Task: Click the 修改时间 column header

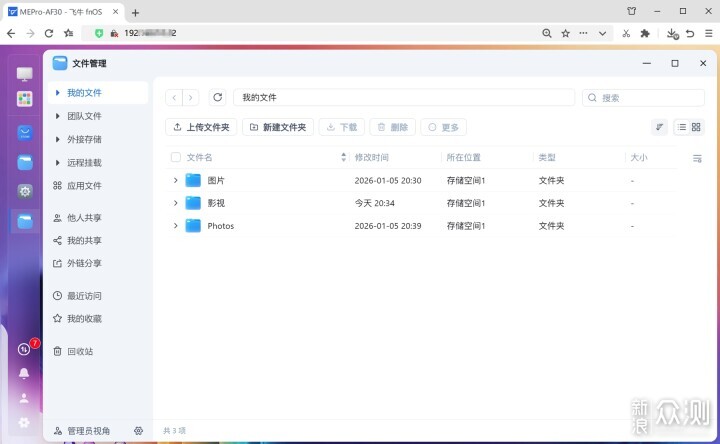Action: click(371, 157)
